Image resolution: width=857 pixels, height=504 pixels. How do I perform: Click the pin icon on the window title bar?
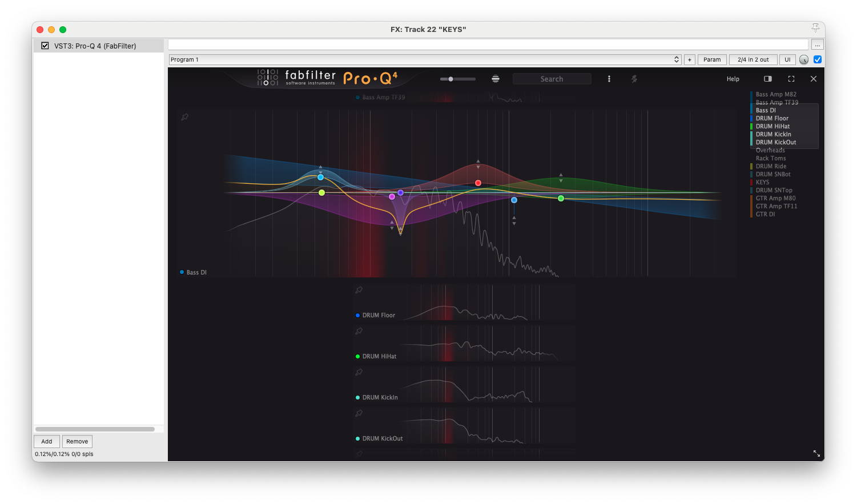click(x=815, y=28)
